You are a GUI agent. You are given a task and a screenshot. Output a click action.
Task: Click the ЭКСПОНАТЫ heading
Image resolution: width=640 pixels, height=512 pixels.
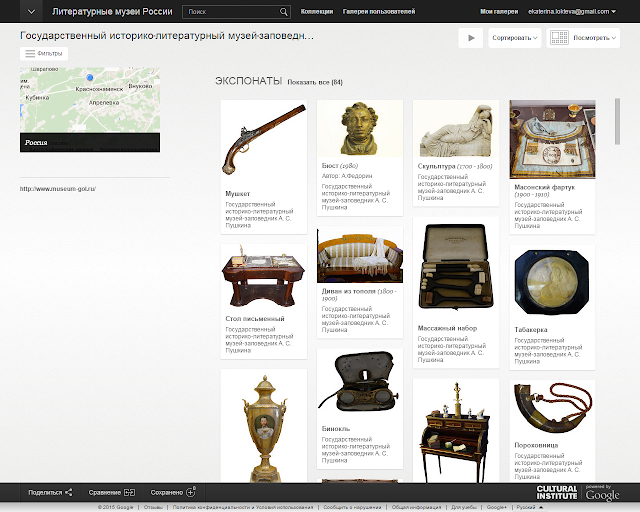point(249,81)
